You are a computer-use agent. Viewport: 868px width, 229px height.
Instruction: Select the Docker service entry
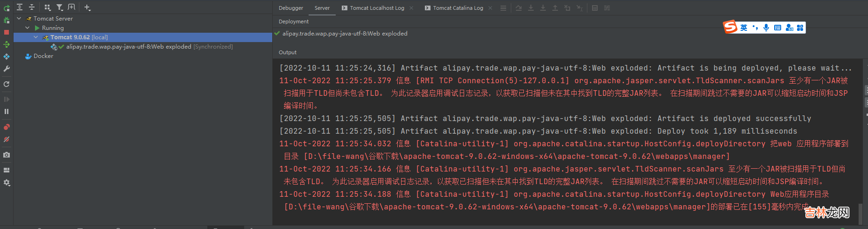pyautogui.click(x=43, y=56)
